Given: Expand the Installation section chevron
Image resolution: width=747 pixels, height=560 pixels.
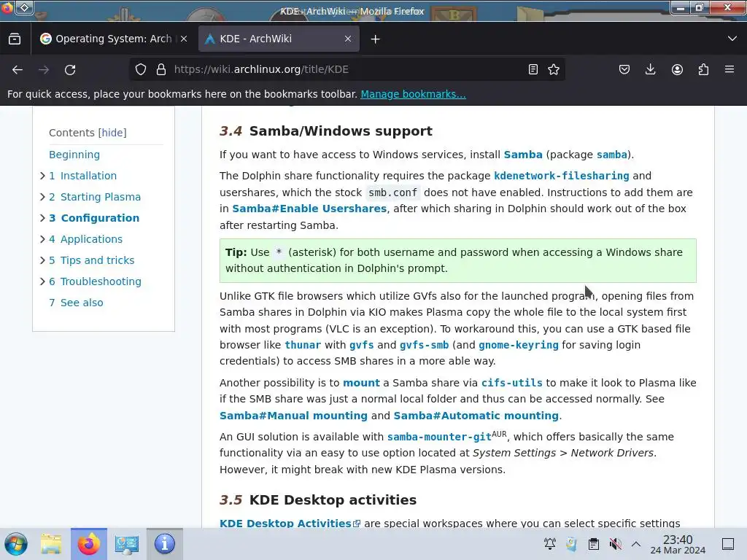Looking at the screenshot, I should pyautogui.click(x=42, y=176).
